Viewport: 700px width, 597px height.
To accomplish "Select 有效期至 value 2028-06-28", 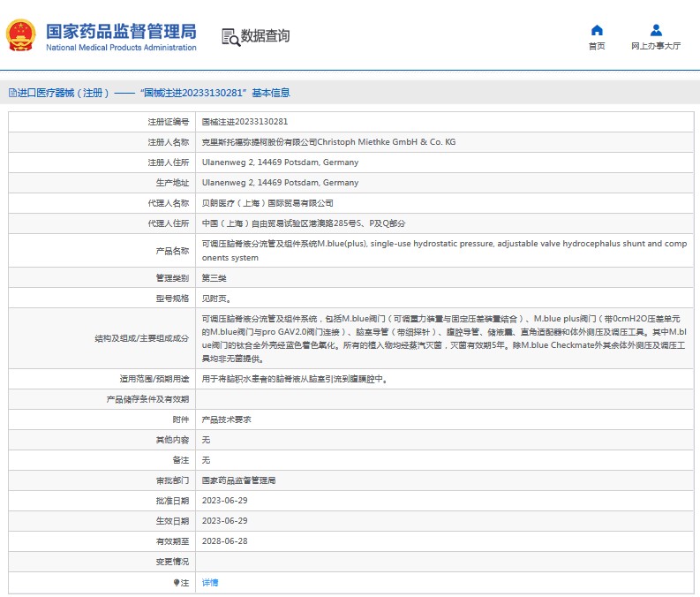I will 224,541.
